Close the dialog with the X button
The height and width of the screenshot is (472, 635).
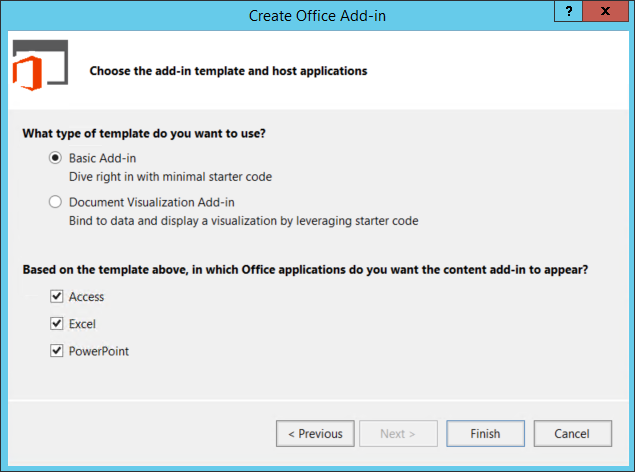coord(605,11)
